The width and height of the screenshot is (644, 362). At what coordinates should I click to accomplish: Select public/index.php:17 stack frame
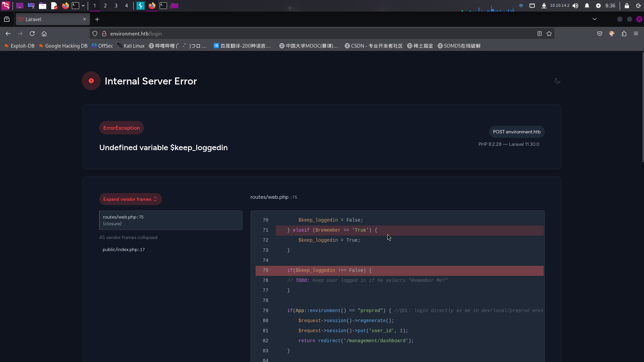click(x=124, y=249)
